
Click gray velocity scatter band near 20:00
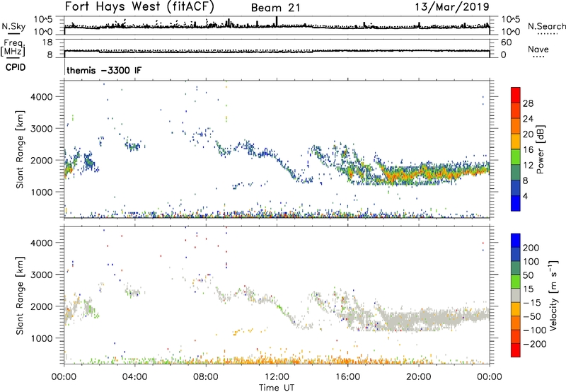tap(419, 318)
